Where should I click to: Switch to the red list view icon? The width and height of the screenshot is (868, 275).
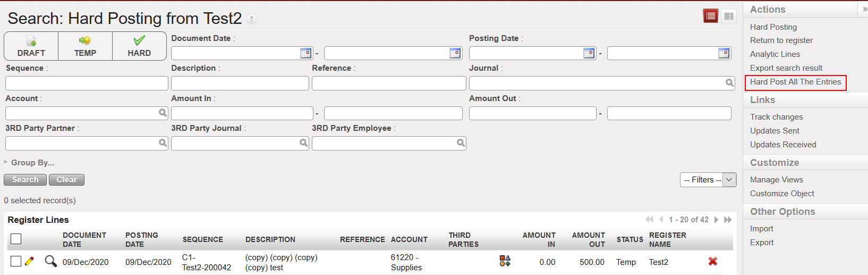click(x=710, y=16)
